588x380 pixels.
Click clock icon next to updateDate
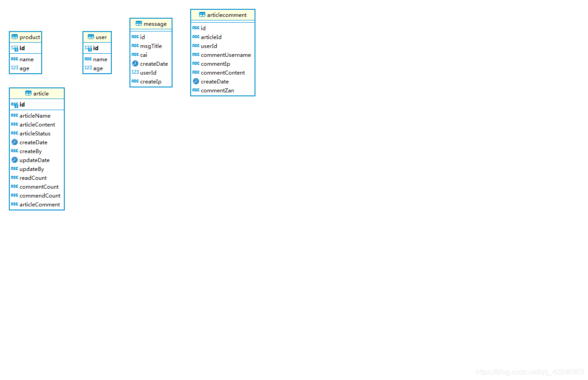coord(15,160)
